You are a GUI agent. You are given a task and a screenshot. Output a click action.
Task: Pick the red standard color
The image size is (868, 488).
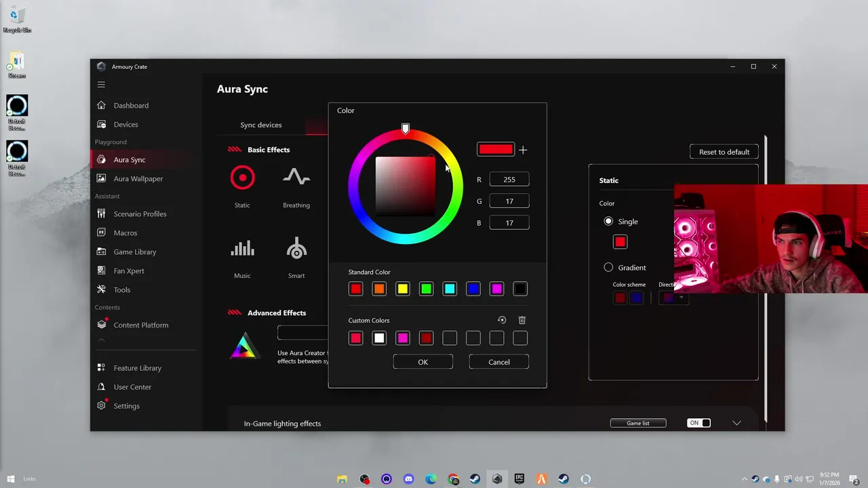356,289
